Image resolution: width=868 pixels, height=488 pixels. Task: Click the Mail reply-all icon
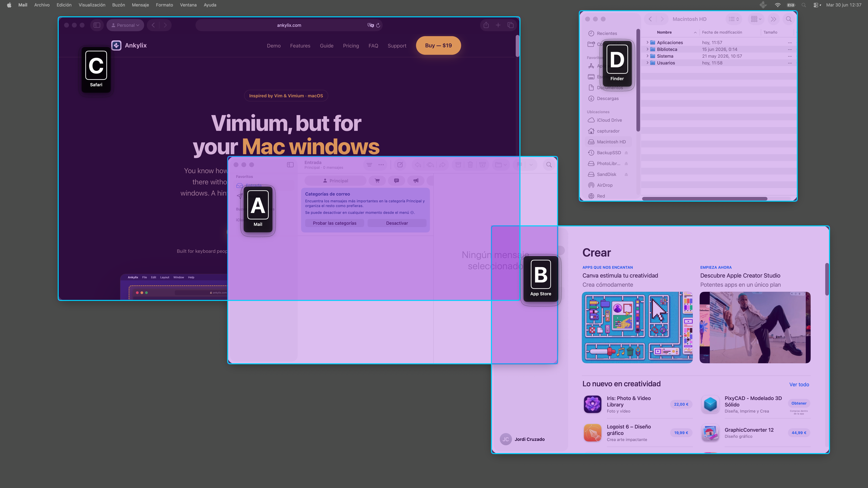(430, 165)
